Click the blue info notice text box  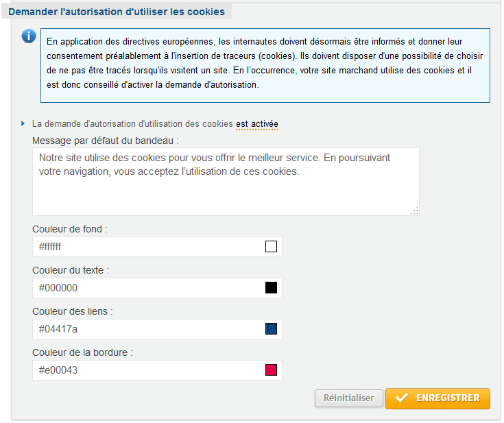pyautogui.click(x=265, y=66)
